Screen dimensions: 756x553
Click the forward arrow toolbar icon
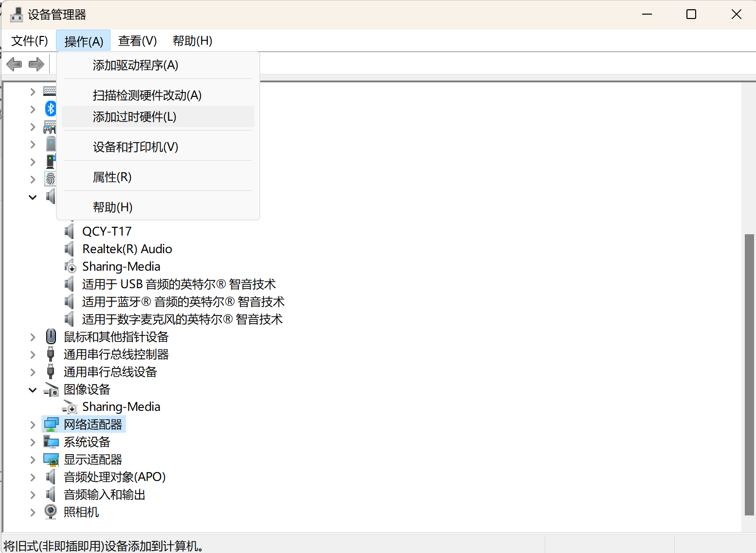[36, 64]
